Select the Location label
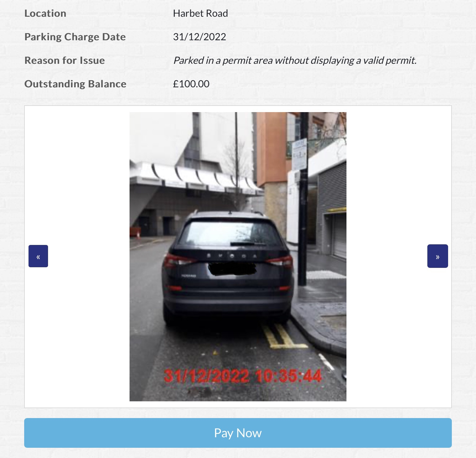This screenshot has width=476, height=458. coord(45,13)
